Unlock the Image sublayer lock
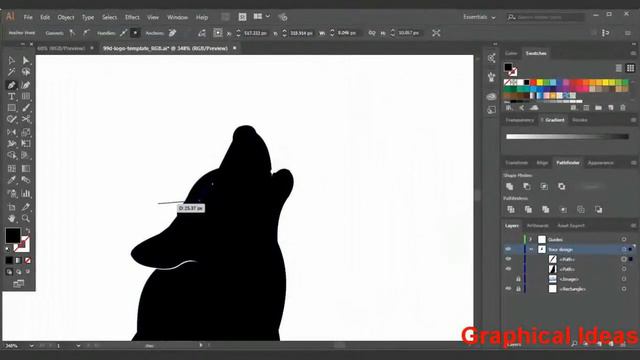This screenshot has width=640, height=360. pos(518,279)
